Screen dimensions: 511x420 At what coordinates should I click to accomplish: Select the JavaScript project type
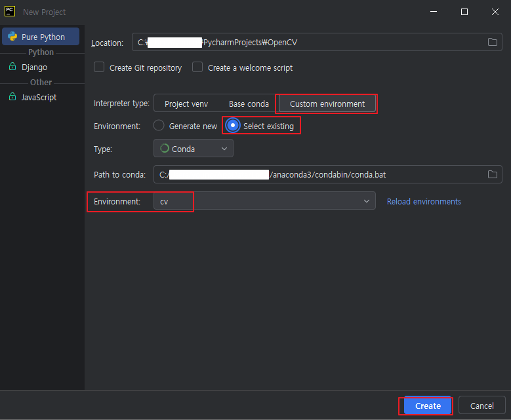[41, 97]
